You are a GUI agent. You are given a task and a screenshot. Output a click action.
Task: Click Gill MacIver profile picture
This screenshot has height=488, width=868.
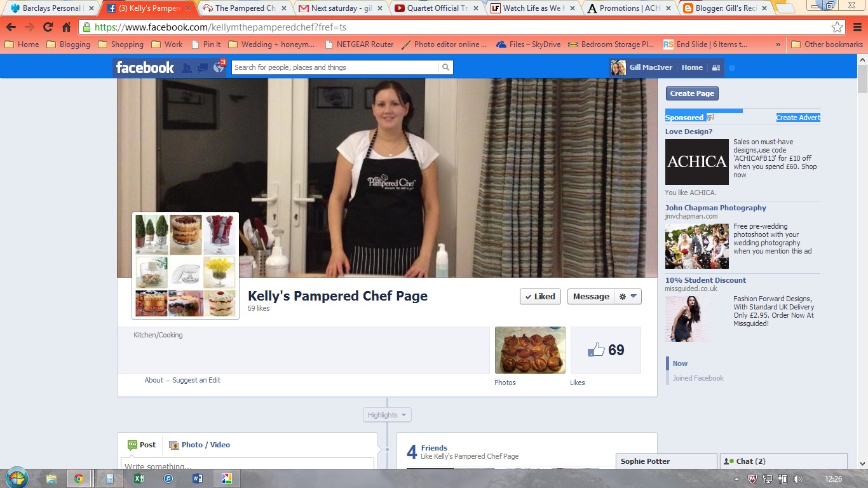point(618,67)
